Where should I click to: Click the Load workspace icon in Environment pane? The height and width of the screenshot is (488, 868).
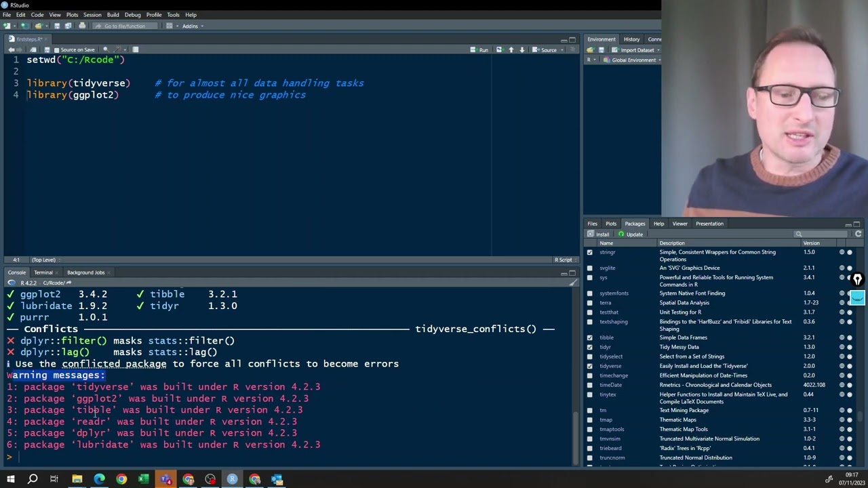pyautogui.click(x=590, y=49)
